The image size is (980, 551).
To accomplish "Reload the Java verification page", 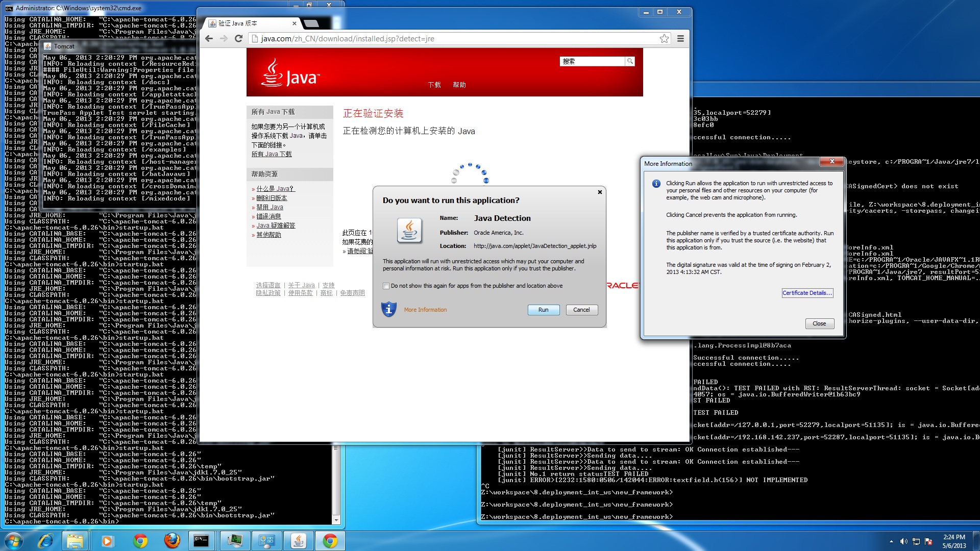I will pos(238,39).
